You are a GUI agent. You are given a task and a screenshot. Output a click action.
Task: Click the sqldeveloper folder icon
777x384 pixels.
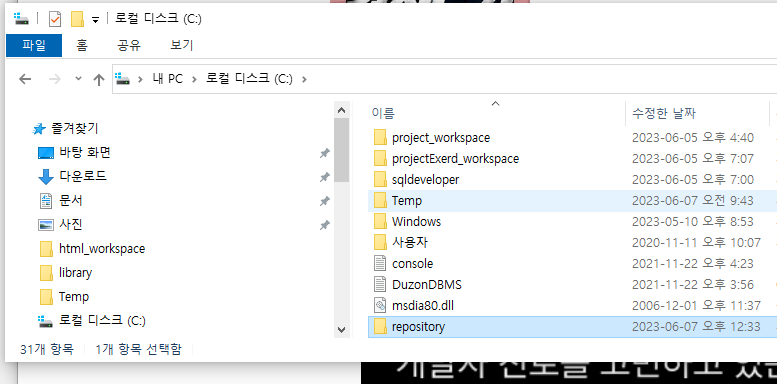(x=380, y=179)
